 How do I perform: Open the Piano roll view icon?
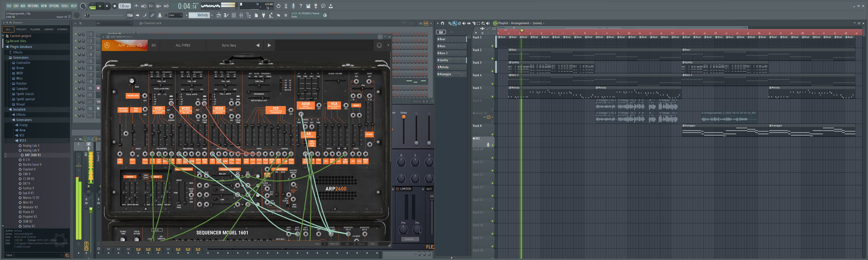(x=226, y=15)
